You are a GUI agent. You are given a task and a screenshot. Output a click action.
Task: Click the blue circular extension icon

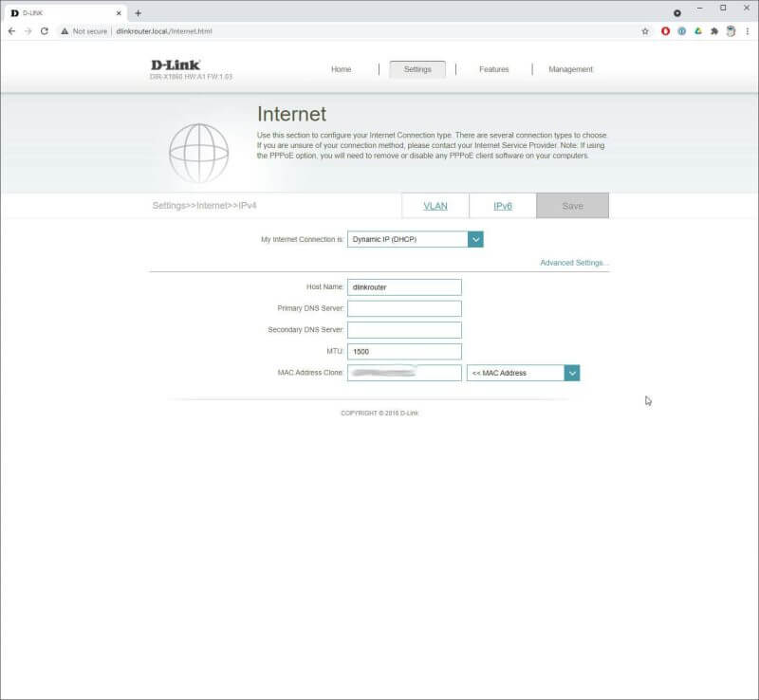[681, 31]
